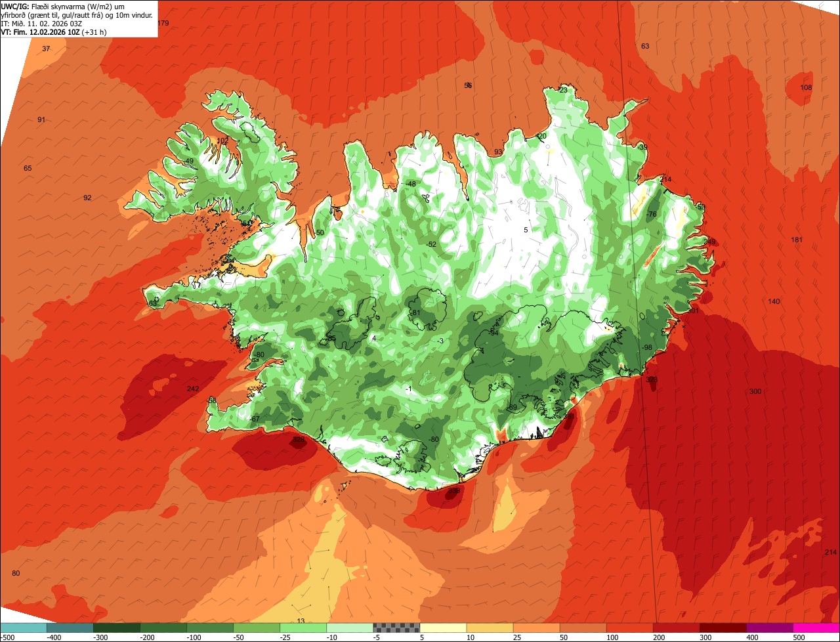This screenshot has width=840, height=642.
Task: Click the map value 108
Action: (806, 87)
